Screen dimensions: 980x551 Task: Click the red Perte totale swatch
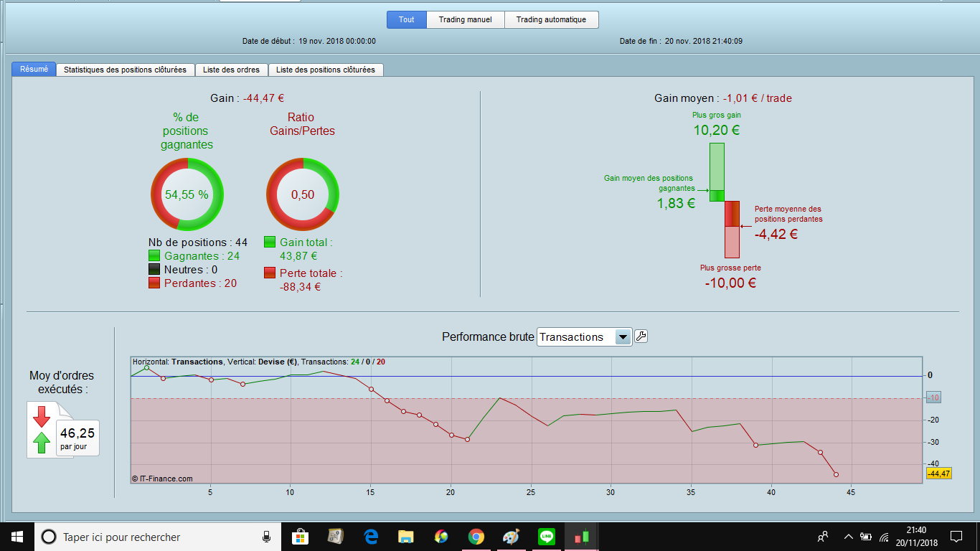270,273
